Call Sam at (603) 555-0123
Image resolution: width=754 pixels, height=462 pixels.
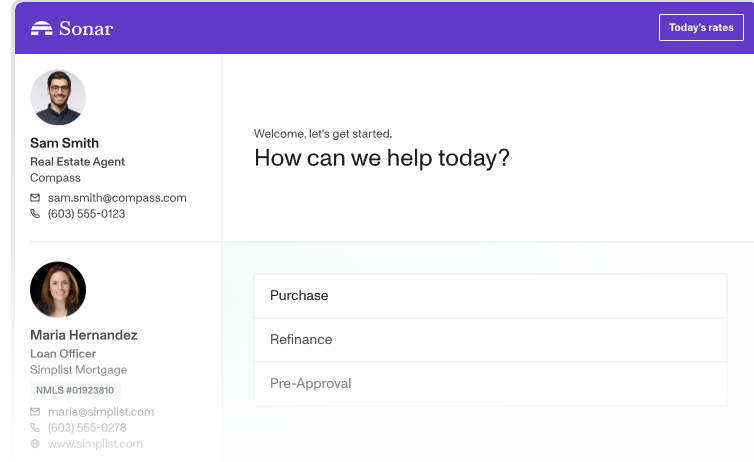86,214
